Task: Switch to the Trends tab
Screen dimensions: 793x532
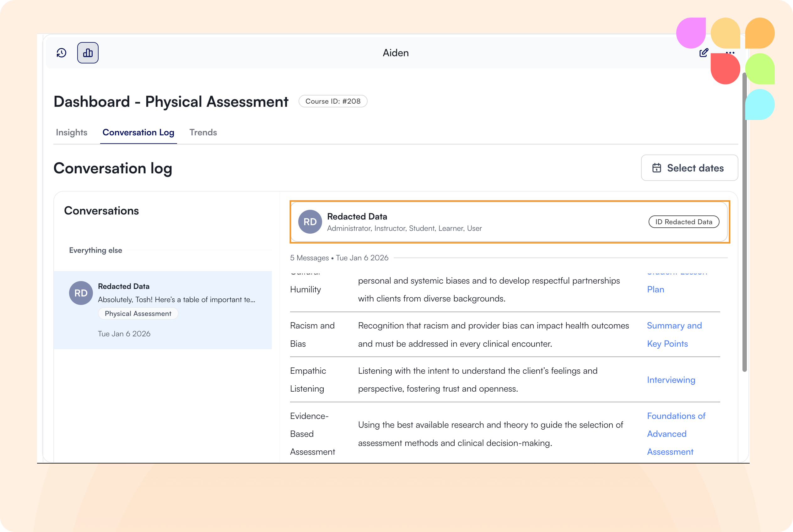Action: coord(203,132)
